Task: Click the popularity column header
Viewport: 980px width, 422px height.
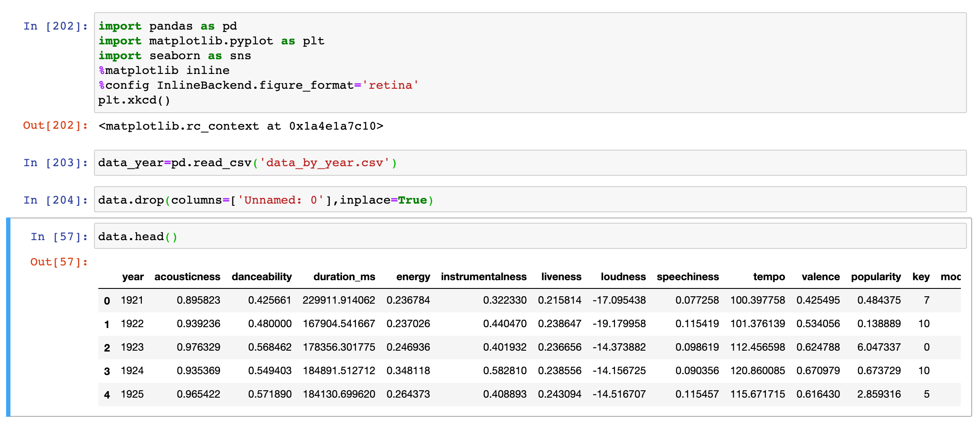Action: click(x=876, y=277)
